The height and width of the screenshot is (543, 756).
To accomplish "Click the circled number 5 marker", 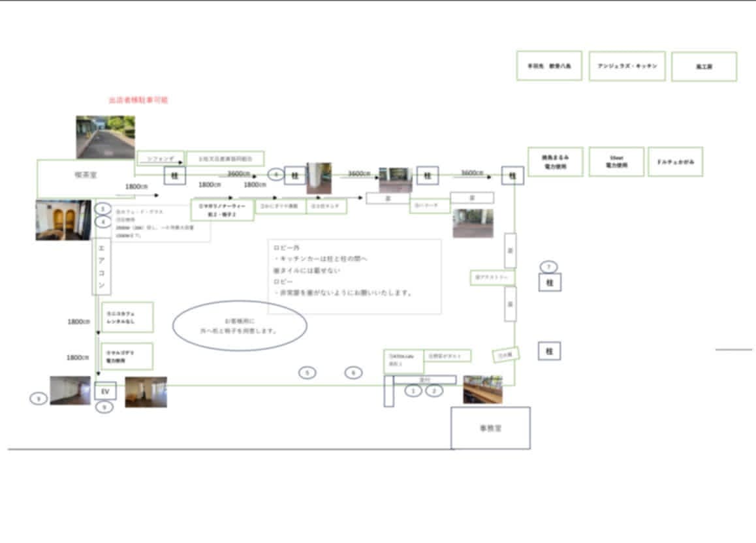I will point(307,373).
